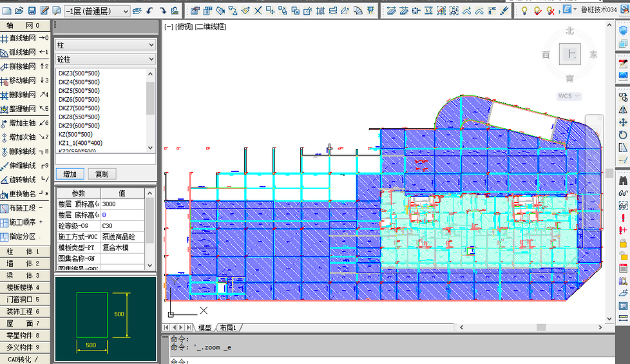Image resolution: width=630 pixels, height=364 pixels.
Task: Click the 增加 button
Action: coord(70,174)
